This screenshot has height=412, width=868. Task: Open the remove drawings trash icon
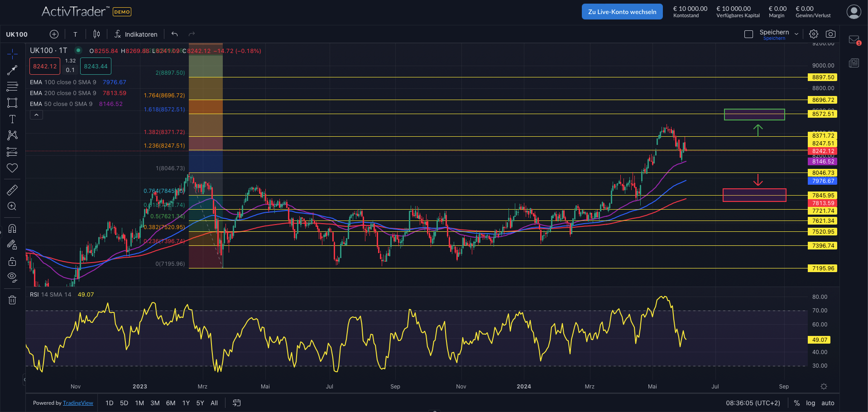pos(12,300)
